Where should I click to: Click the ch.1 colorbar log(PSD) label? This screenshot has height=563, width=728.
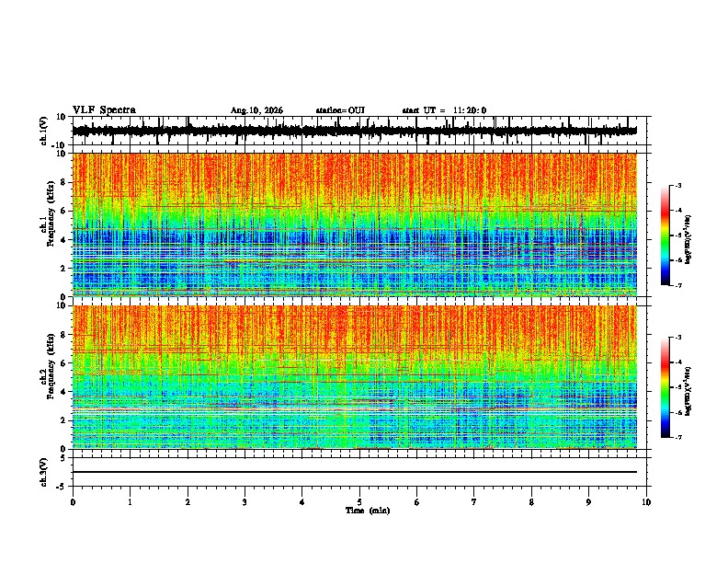(688, 240)
